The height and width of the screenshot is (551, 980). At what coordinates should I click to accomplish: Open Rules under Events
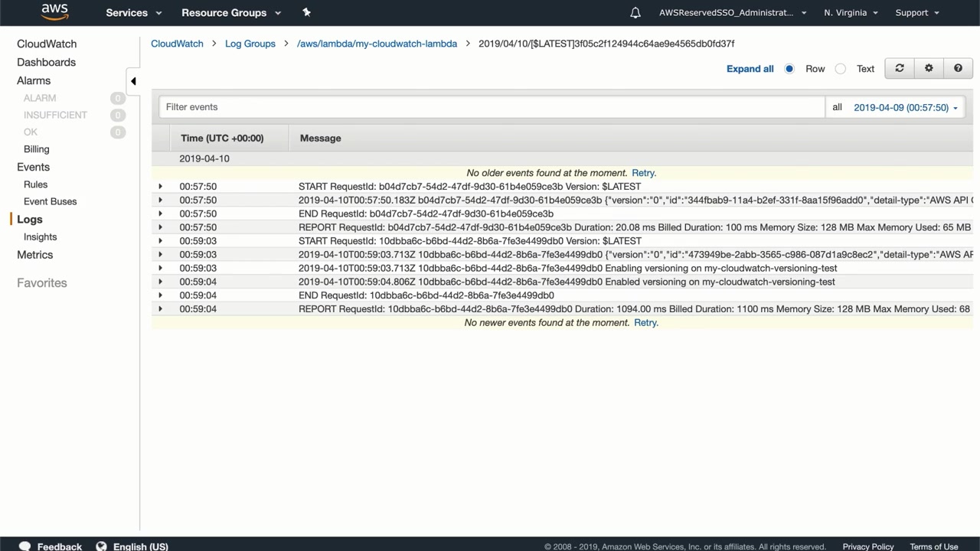35,184
